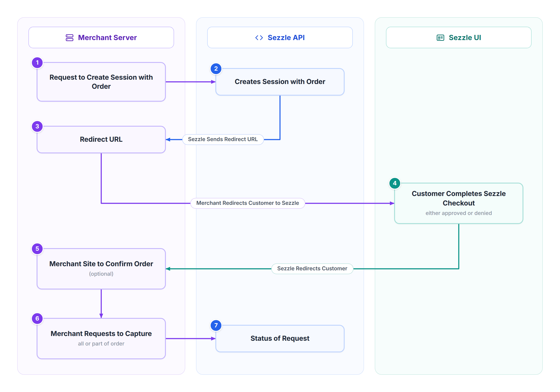Click the server icon beside Merchant Server

click(x=70, y=38)
